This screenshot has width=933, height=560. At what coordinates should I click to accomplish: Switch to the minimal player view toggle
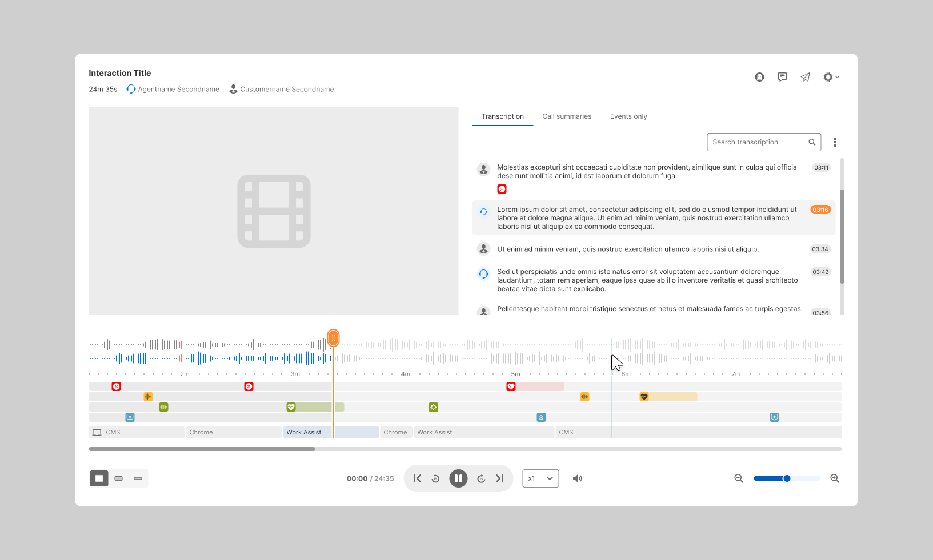click(x=138, y=478)
